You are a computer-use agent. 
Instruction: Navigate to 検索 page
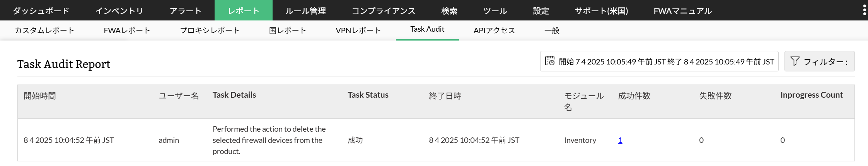449,10
